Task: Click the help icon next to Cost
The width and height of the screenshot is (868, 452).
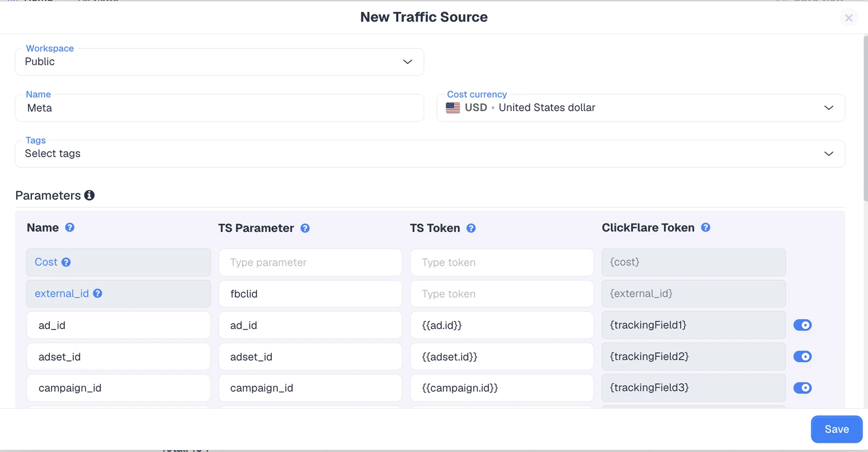Action: (66, 262)
